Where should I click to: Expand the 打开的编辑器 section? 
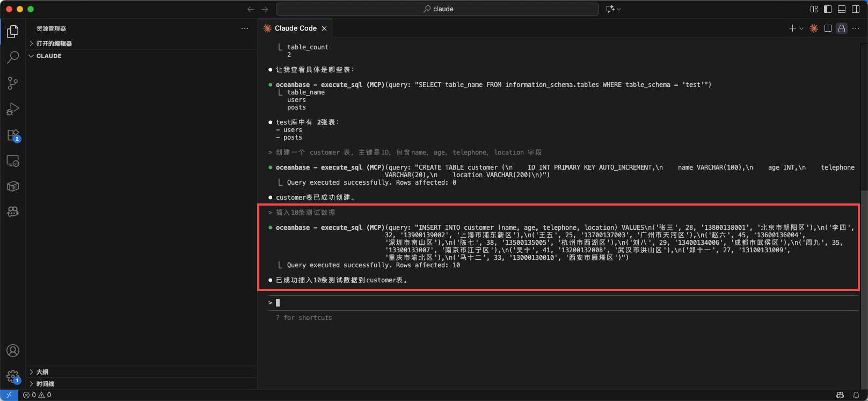(54, 43)
